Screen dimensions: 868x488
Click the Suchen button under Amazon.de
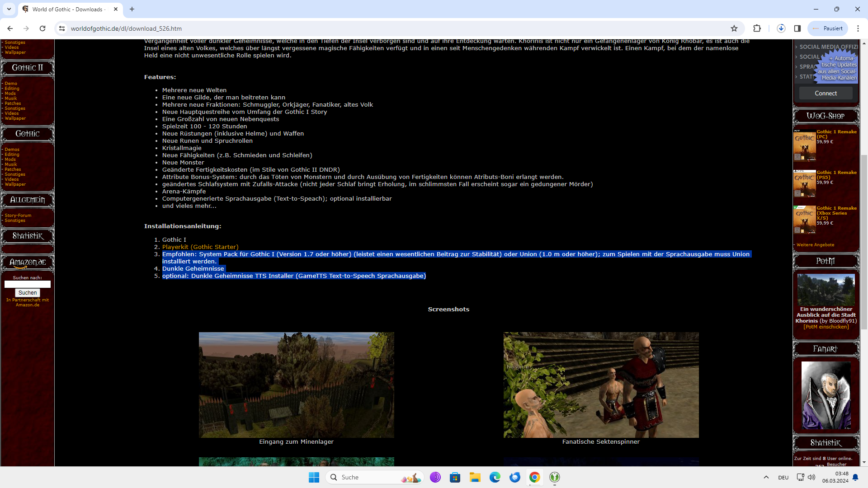(x=28, y=293)
